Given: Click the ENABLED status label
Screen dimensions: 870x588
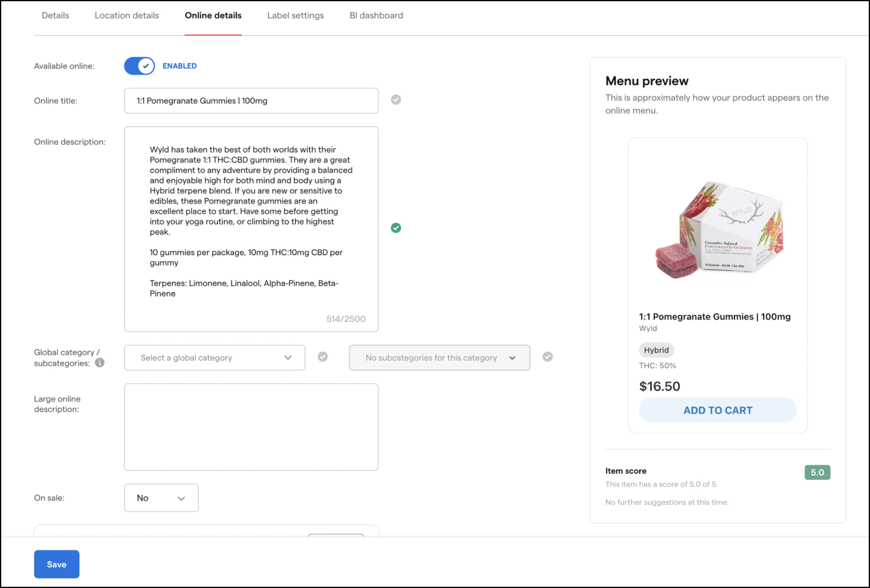Looking at the screenshot, I should pos(180,66).
